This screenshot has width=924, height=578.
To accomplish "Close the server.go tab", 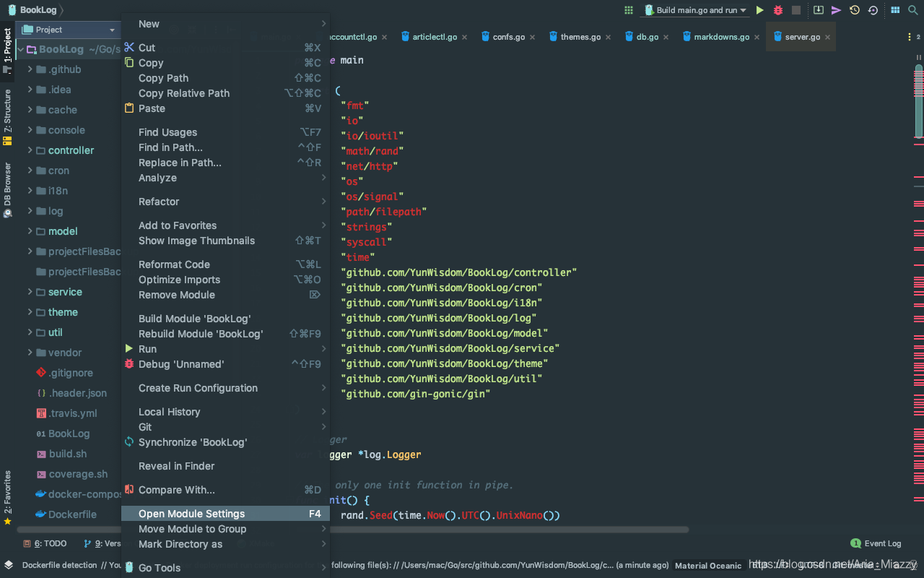I will (827, 38).
